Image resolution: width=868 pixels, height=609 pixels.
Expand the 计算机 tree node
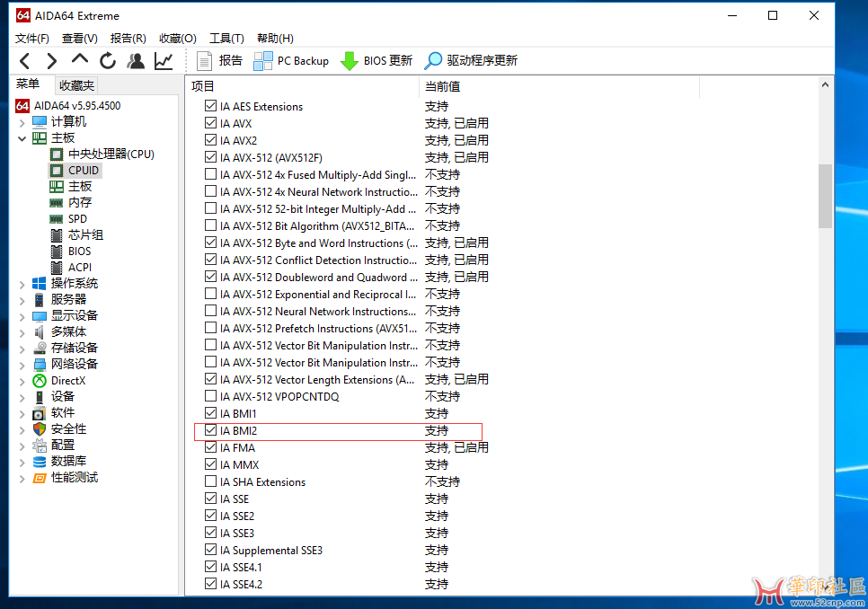pyautogui.click(x=22, y=122)
